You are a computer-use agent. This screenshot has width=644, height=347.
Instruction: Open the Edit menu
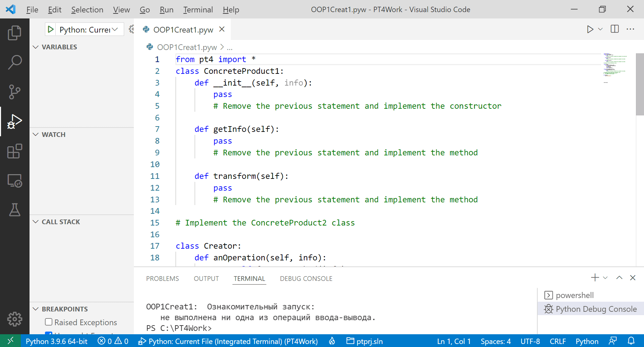[x=55, y=10]
